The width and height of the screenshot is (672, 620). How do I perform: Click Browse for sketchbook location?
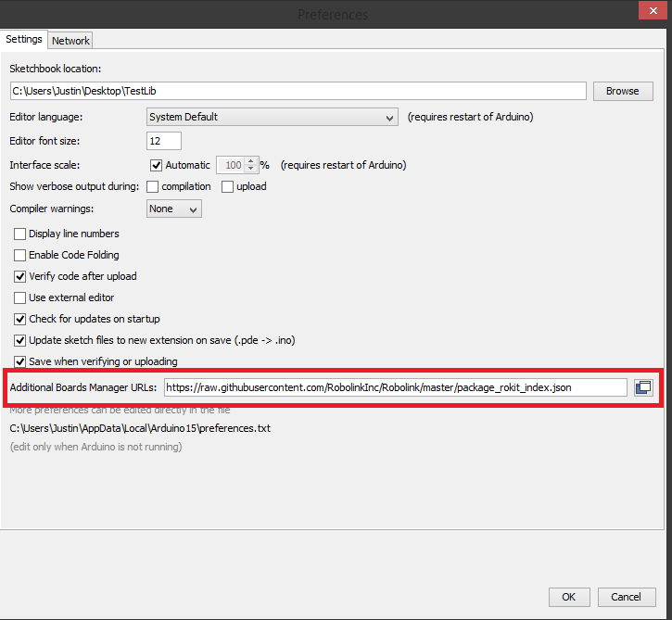[622, 91]
